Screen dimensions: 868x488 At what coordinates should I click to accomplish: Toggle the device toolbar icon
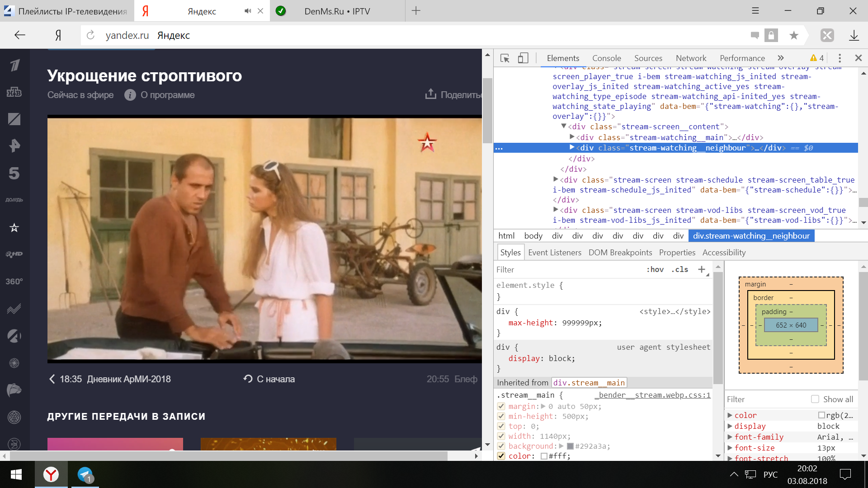point(523,58)
